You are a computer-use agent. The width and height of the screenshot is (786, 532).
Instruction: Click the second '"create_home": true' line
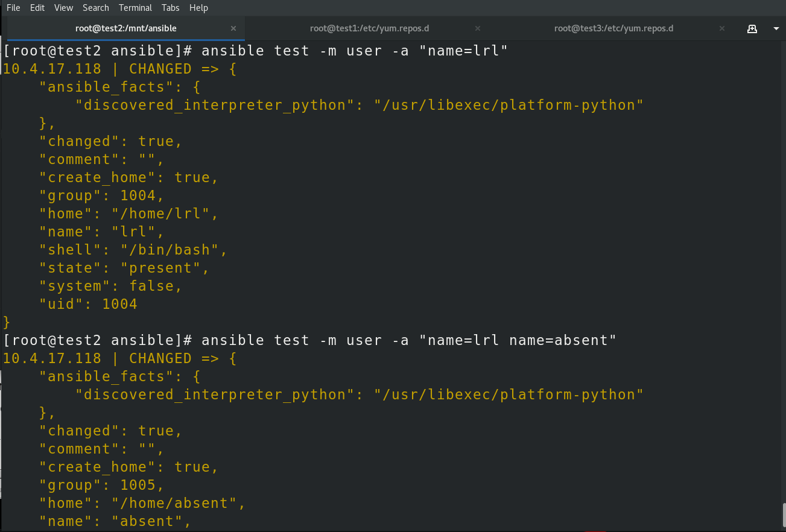[129, 467]
